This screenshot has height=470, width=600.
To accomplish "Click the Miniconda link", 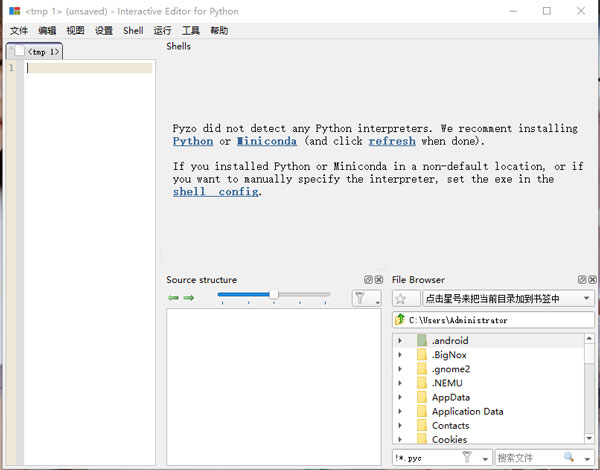I will (x=266, y=142).
